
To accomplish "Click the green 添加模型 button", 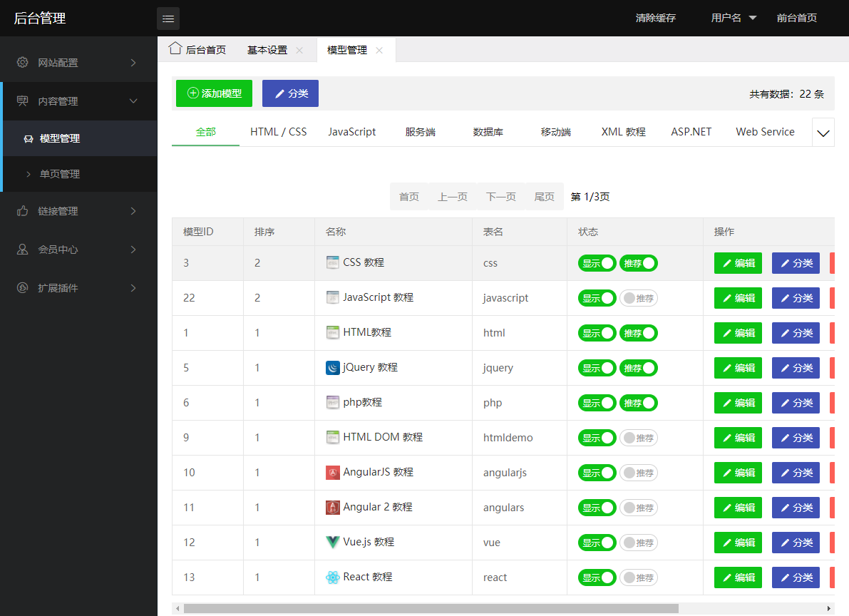I will click(214, 93).
